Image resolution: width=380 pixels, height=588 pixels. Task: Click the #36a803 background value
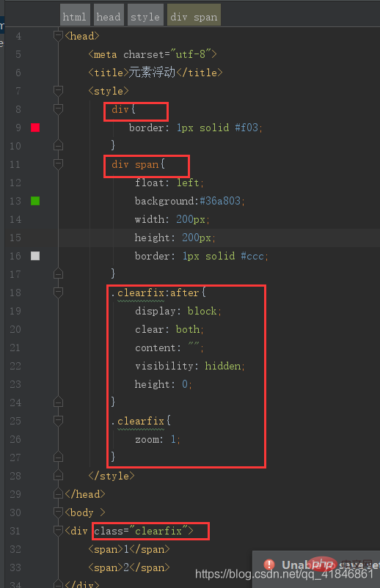[220, 201]
